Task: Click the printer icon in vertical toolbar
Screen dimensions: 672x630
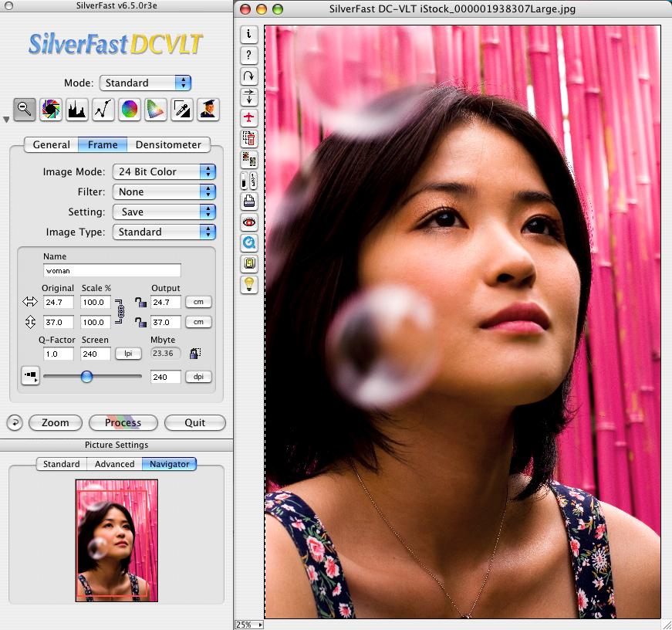Action: [x=249, y=202]
